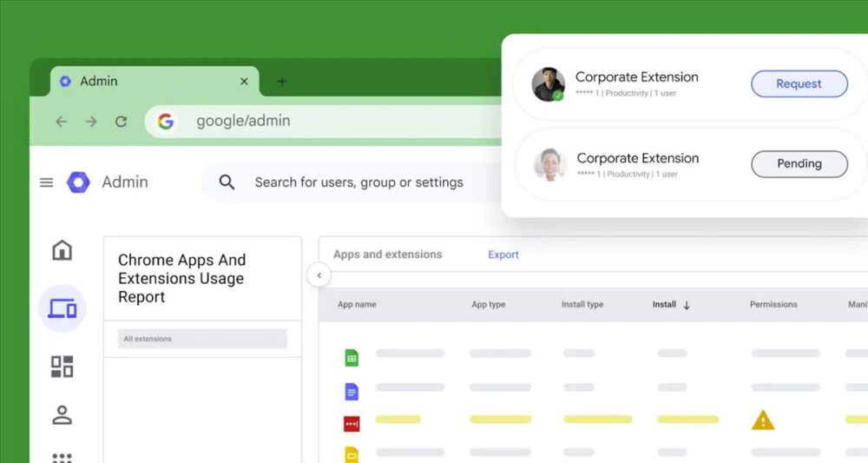Screen dimensions: 868x463
Task: Click the All extensions filter field
Action: coord(202,339)
